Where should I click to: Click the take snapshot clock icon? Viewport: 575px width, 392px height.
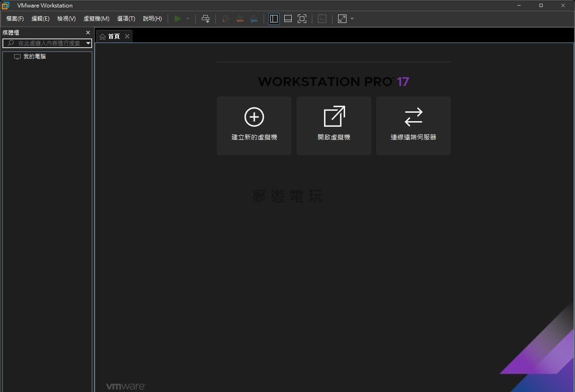click(225, 19)
